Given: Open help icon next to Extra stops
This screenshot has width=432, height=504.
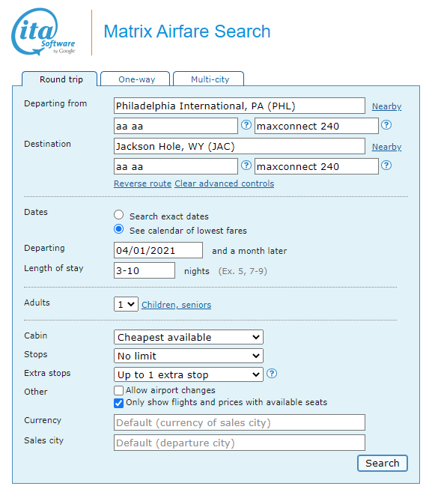Looking at the screenshot, I should click(272, 374).
